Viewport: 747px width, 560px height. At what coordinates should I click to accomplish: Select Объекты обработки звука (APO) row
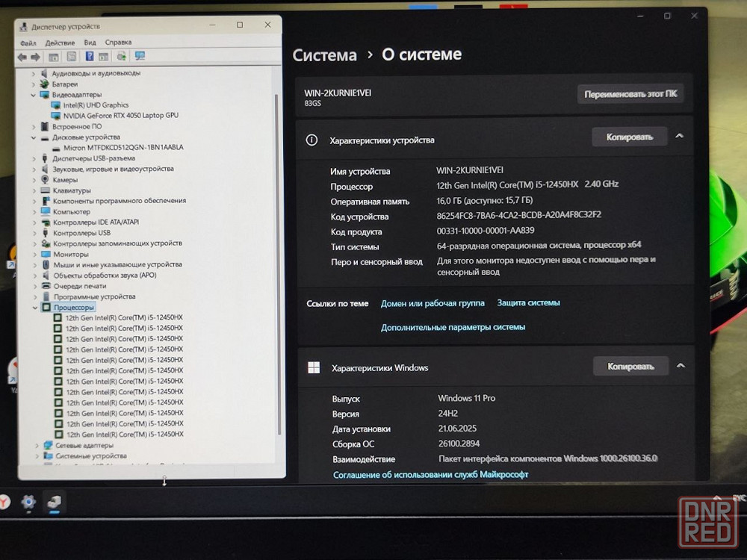click(105, 276)
